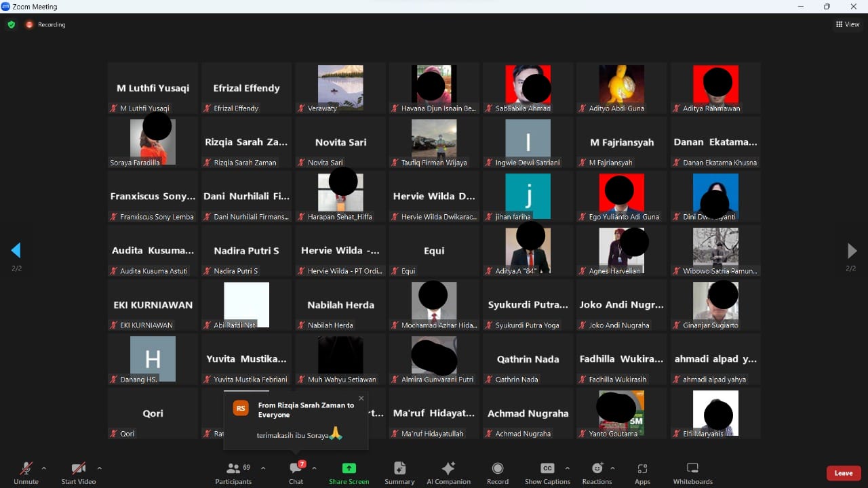
Task: Open the View layout menu
Action: (848, 24)
